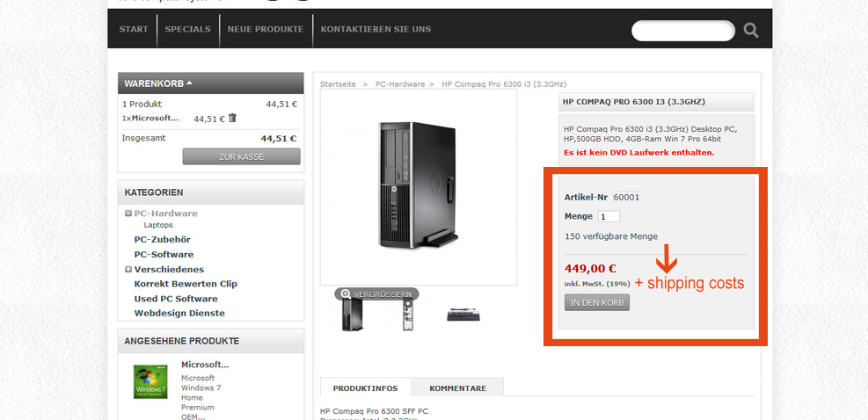Open PC-Hardware breadcrumb link
868x420 pixels.
pos(400,84)
